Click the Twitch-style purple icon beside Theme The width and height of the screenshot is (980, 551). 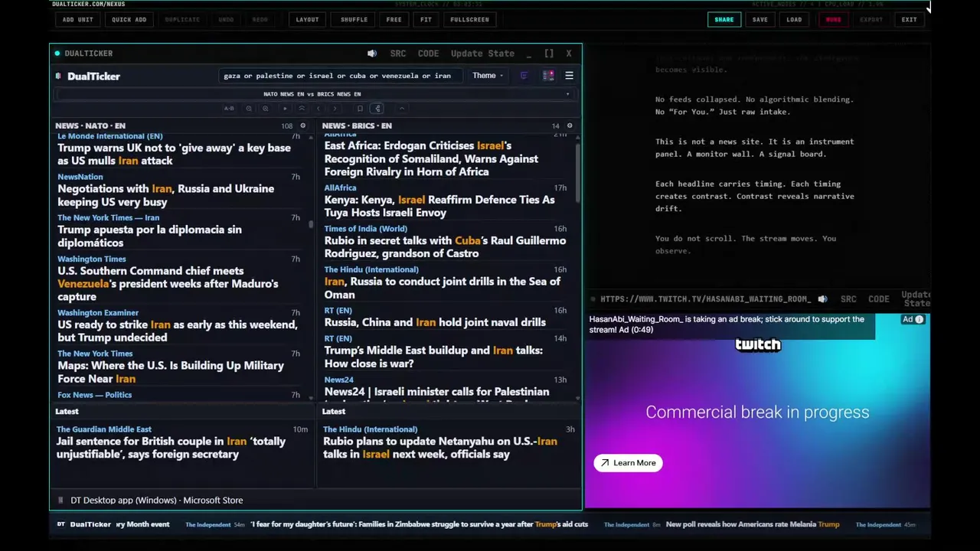click(524, 76)
